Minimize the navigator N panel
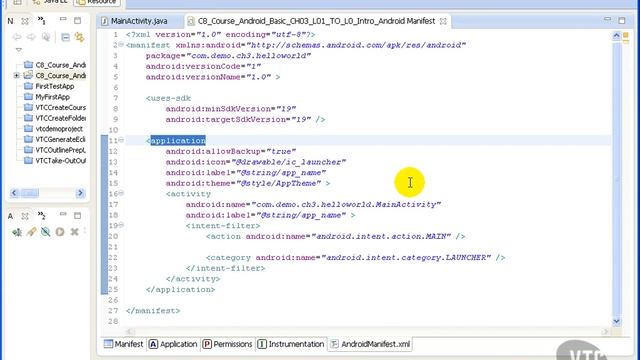 click(63, 19)
